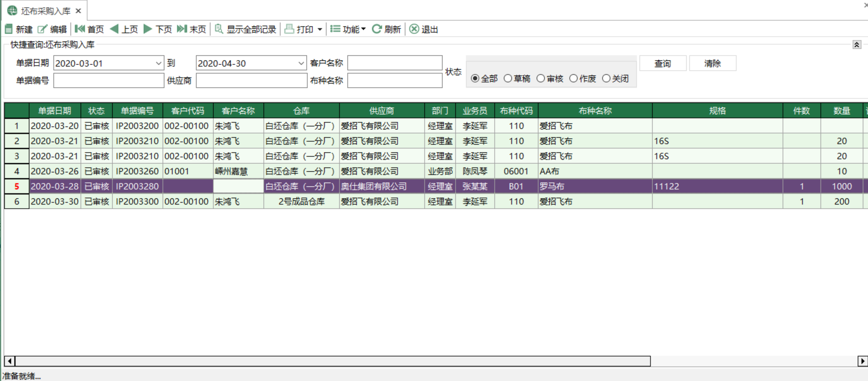Click document number IP2003260
This screenshot has height=381, width=868.
coord(137,171)
